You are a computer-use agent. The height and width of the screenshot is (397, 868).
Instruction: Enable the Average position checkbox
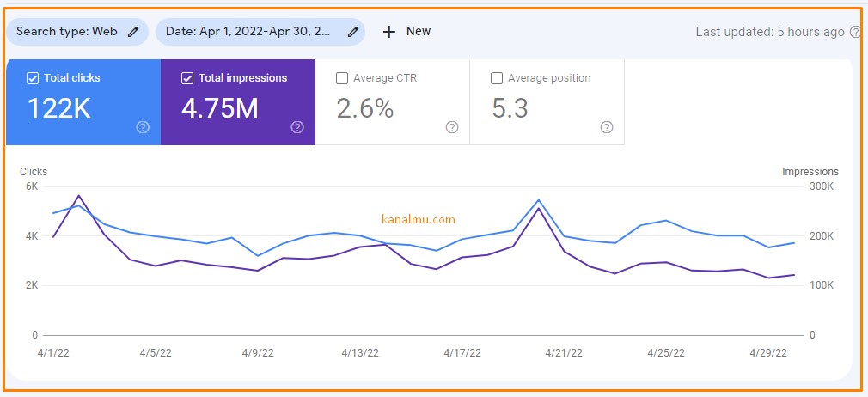point(497,78)
